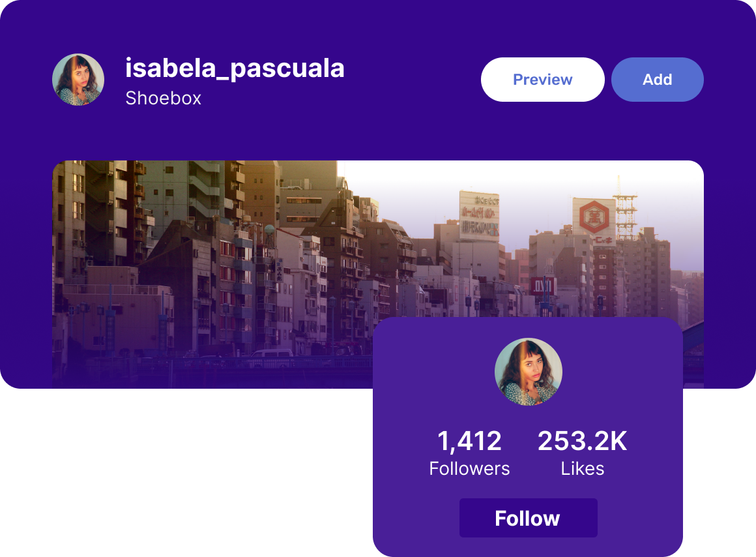
Task: Click the blue Add button
Action: tap(657, 80)
